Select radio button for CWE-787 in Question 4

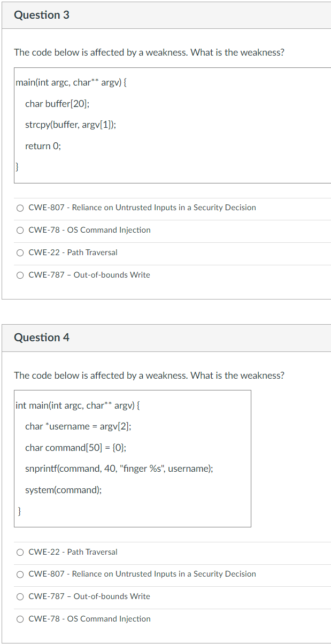(20, 596)
